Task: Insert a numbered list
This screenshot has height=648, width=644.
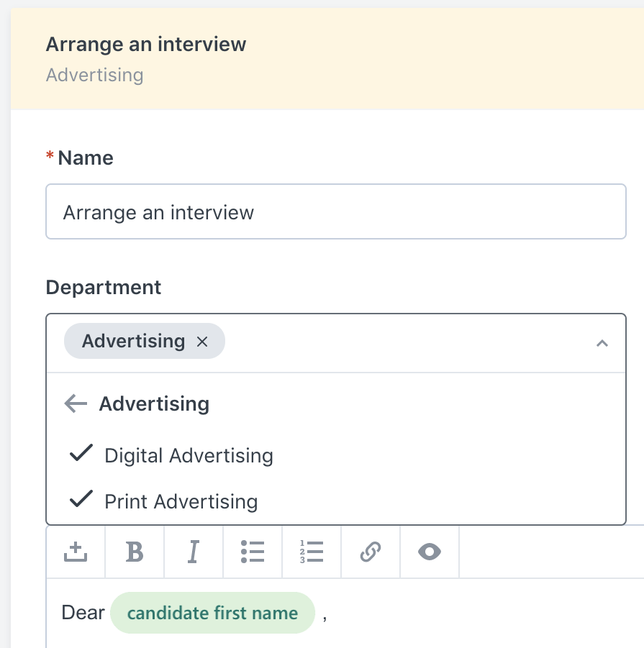Action: [311, 552]
